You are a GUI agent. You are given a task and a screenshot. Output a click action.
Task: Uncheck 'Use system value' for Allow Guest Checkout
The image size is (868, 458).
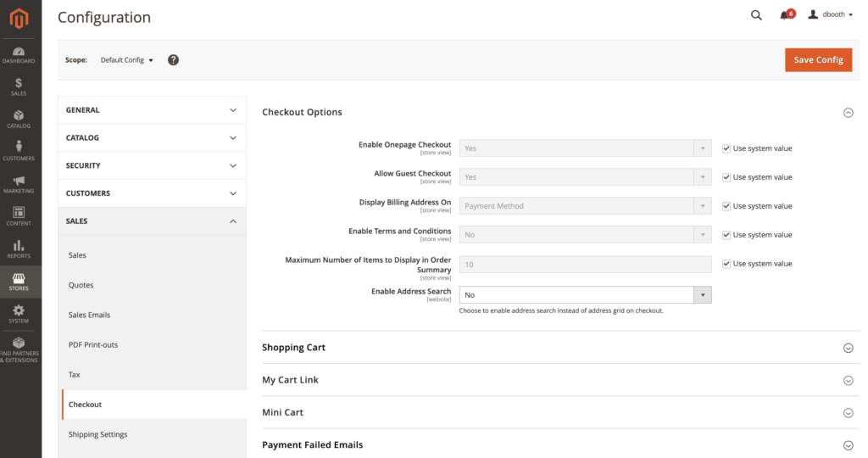click(x=726, y=177)
